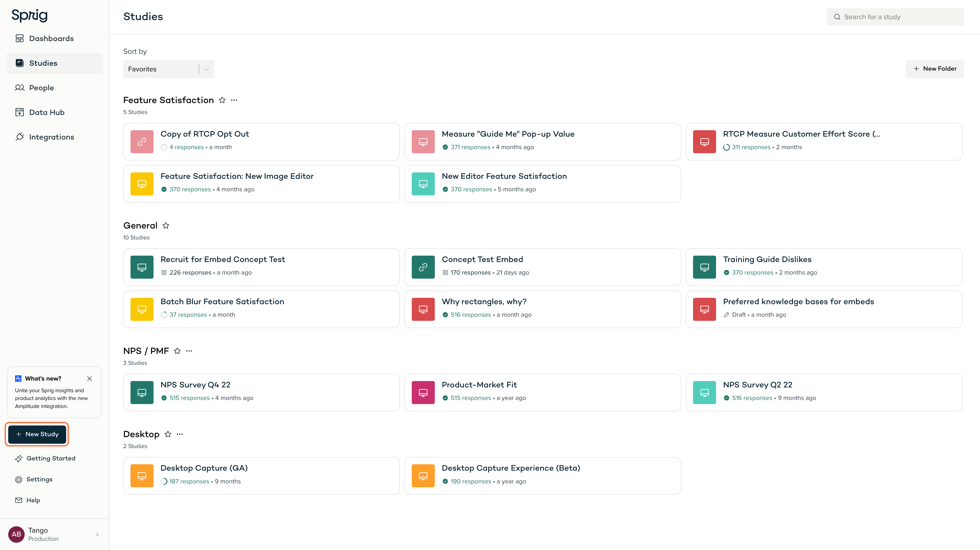Click the Concept Test Embed link icon

[x=423, y=267]
